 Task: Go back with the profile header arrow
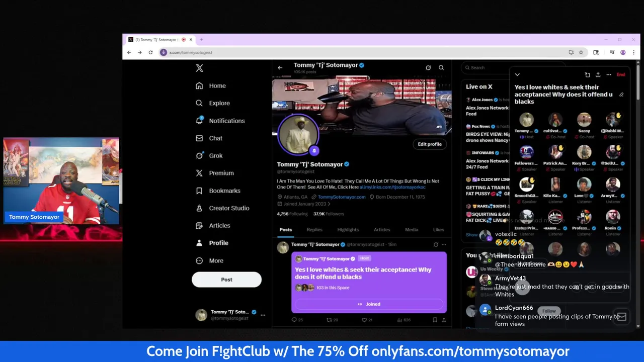[x=280, y=68]
